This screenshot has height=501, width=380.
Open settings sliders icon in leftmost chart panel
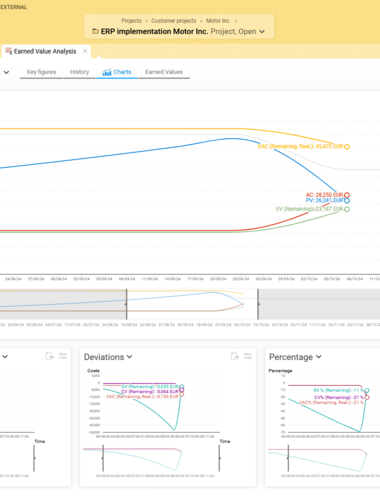63,356
